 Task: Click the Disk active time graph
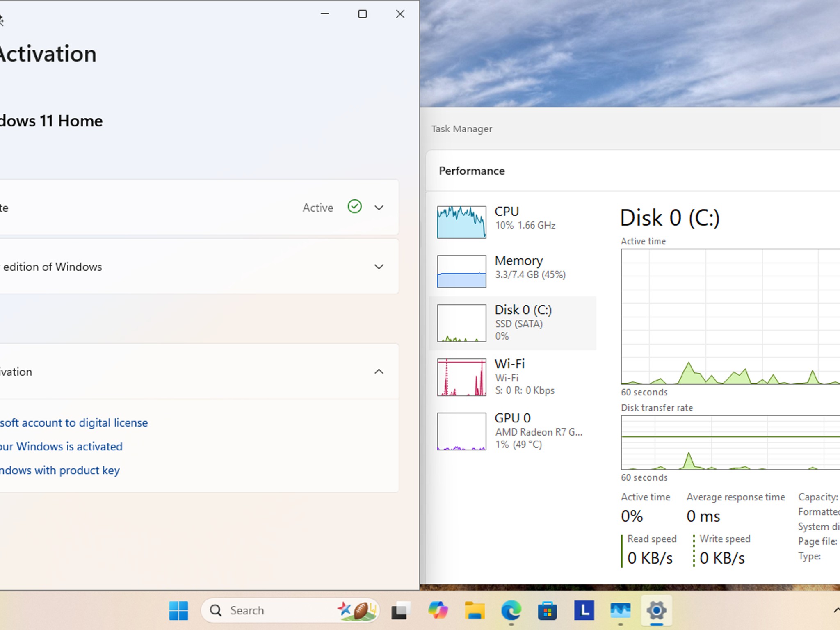[x=730, y=317]
